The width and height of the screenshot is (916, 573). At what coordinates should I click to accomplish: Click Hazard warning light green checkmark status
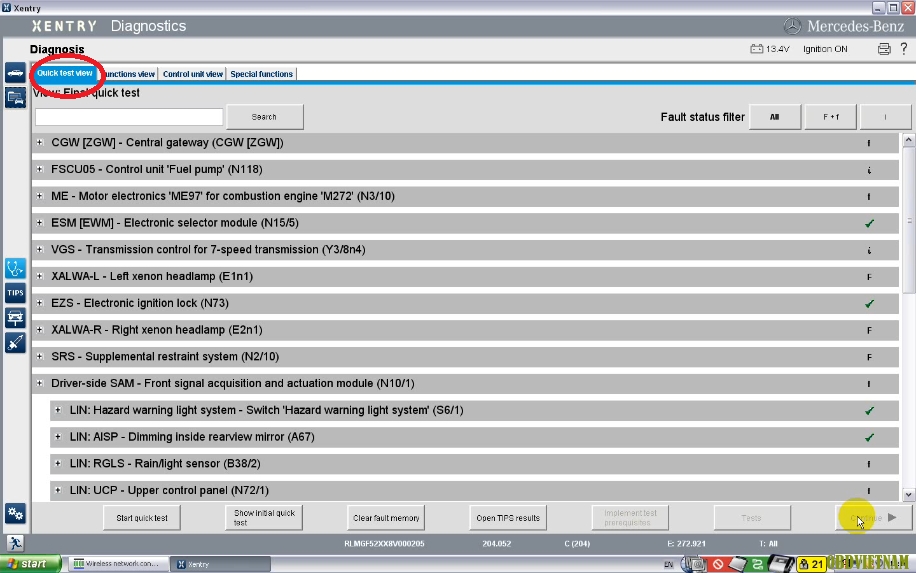[x=869, y=411]
